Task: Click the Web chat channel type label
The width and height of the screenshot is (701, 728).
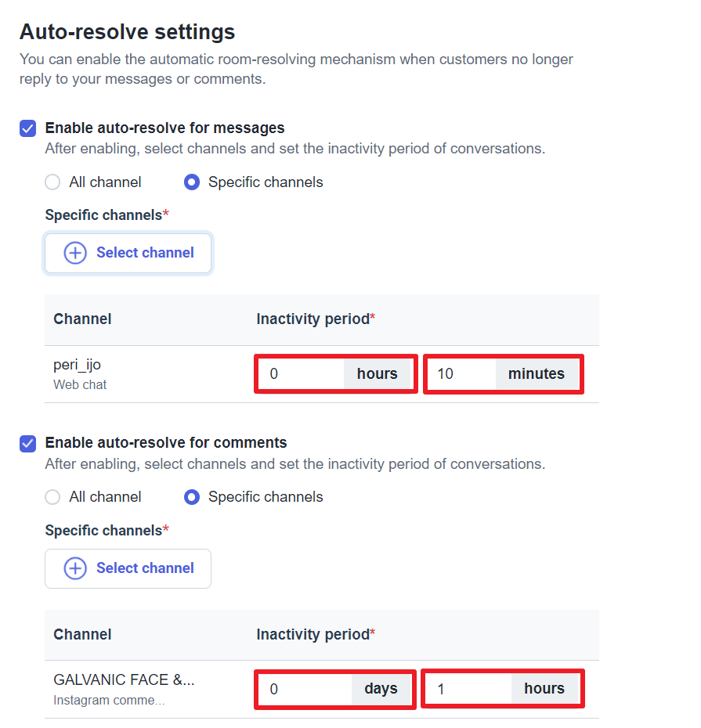Action: click(80, 385)
